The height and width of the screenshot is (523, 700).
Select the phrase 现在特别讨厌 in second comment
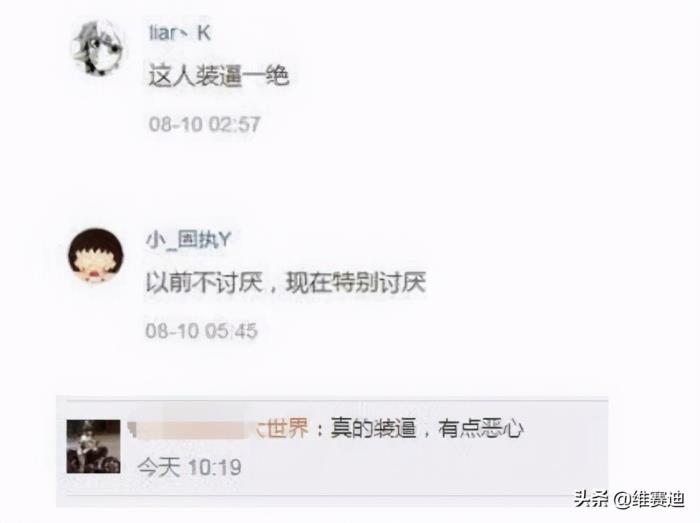[x=356, y=282]
